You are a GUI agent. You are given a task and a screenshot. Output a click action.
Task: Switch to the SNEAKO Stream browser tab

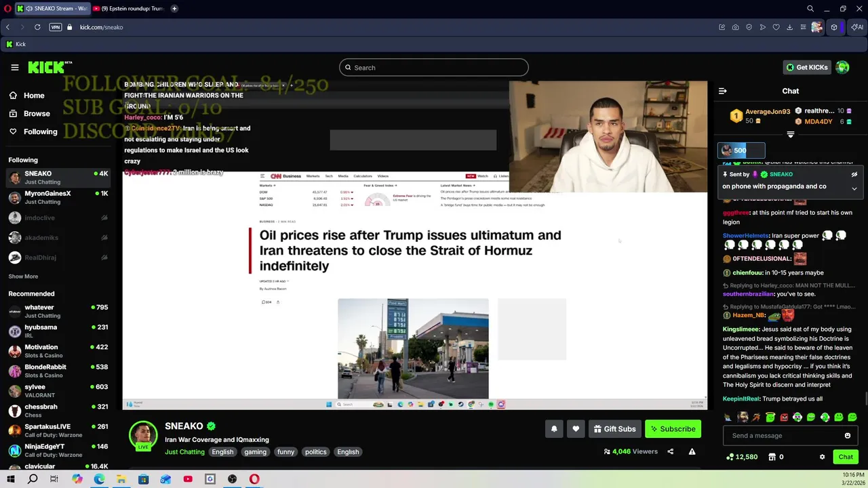(x=53, y=9)
